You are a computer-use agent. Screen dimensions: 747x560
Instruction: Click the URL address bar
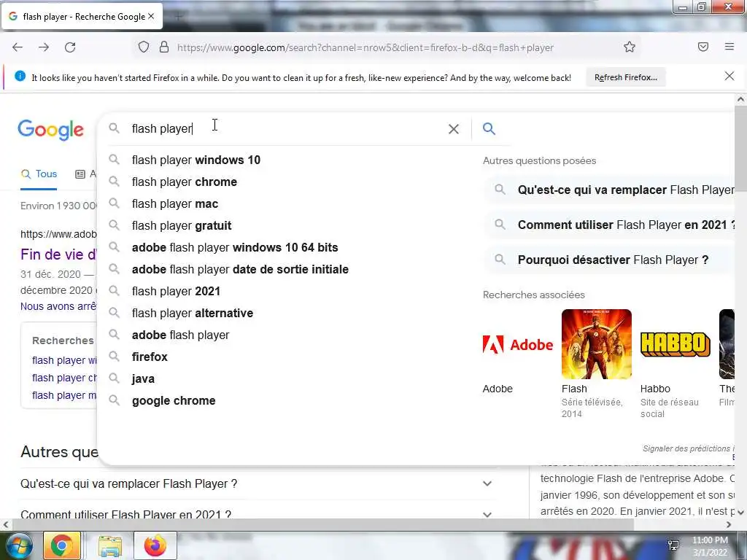coord(365,47)
